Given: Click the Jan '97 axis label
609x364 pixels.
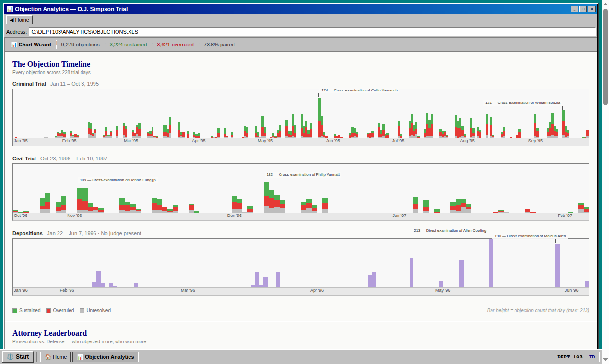Looking at the screenshot, I should [399, 216].
